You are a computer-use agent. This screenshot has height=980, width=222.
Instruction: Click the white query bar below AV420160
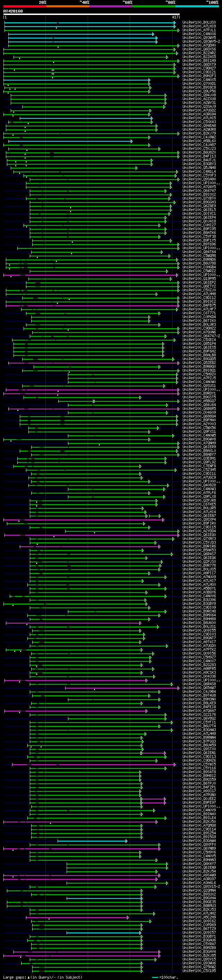click(92, 15)
